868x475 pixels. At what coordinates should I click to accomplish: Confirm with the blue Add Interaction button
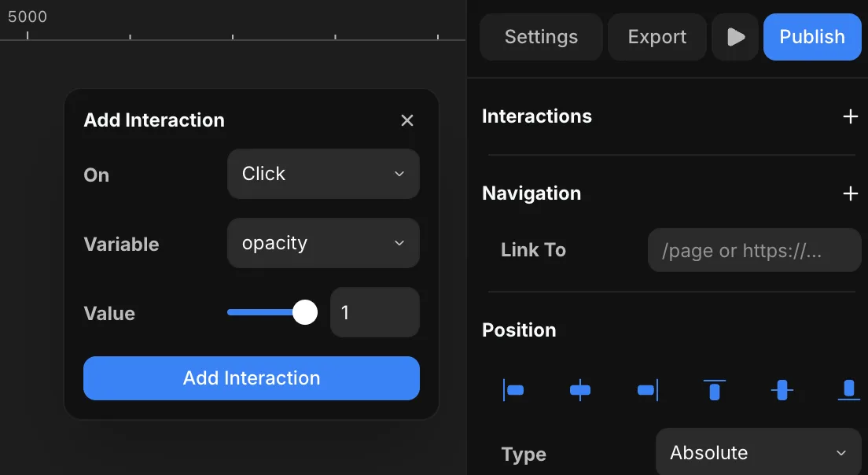tap(252, 378)
